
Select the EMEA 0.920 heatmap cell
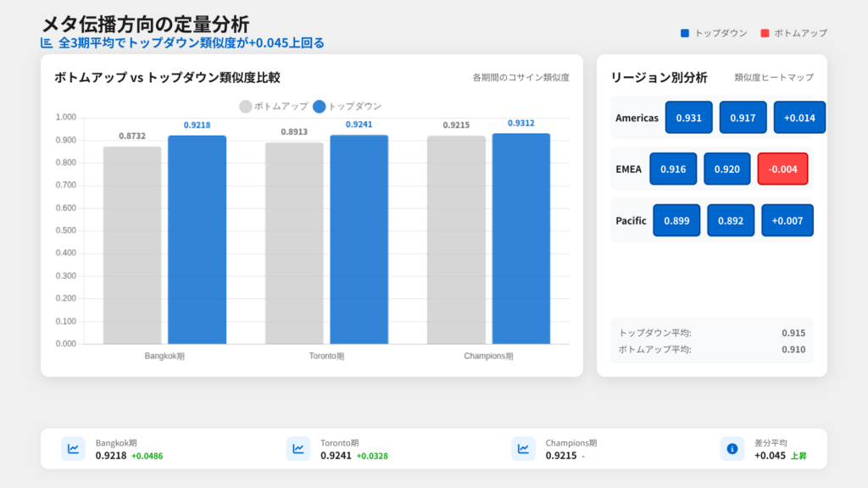click(x=727, y=169)
